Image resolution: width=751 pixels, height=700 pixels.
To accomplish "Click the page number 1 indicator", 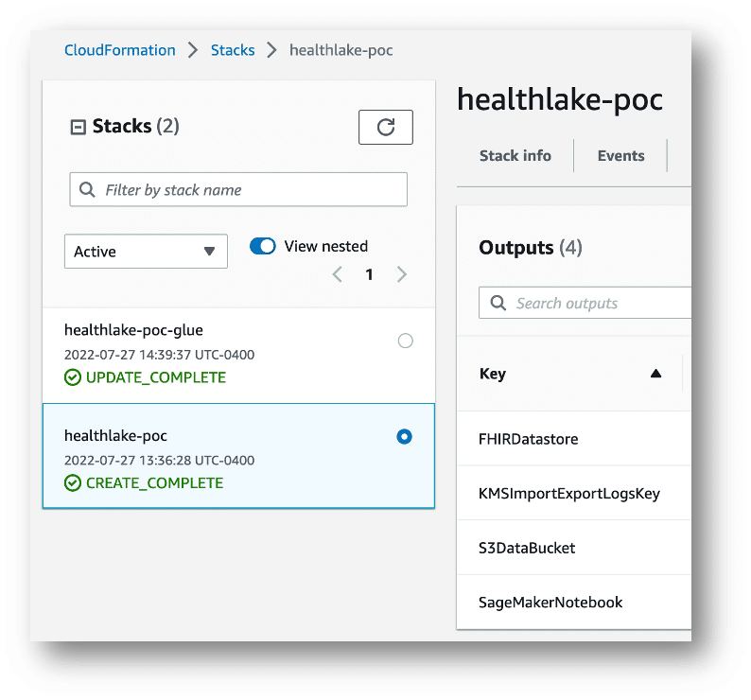I will (369, 274).
